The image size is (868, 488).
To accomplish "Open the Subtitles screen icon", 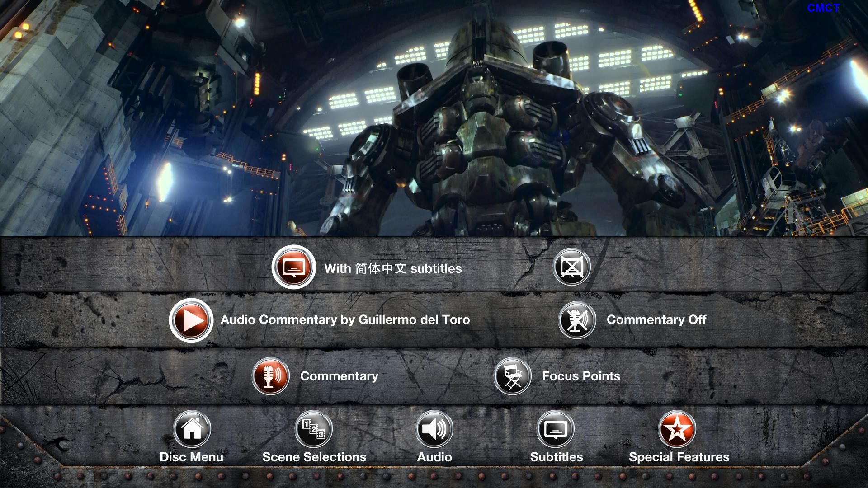I will [556, 429].
